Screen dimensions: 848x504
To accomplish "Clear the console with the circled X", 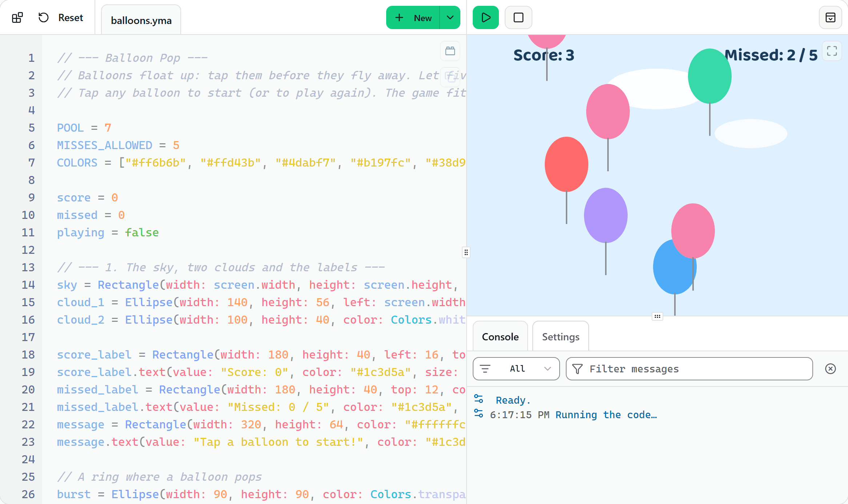I will pyautogui.click(x=831, y=369).
